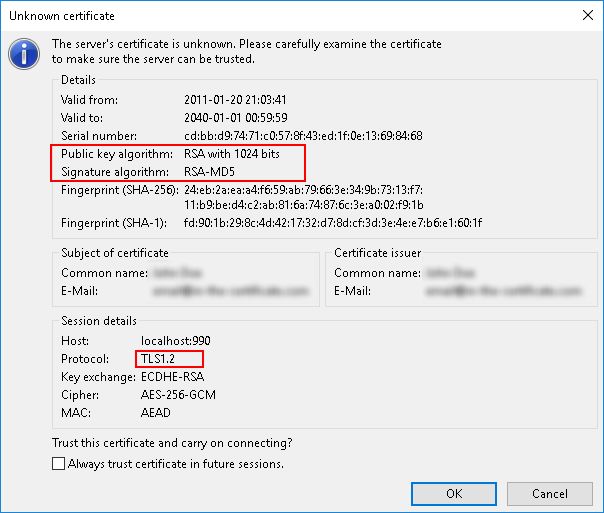Viewport: 604px width, 513px height.
Task: Close the Unknown certificate dialog
Action: tap(588, 15)
